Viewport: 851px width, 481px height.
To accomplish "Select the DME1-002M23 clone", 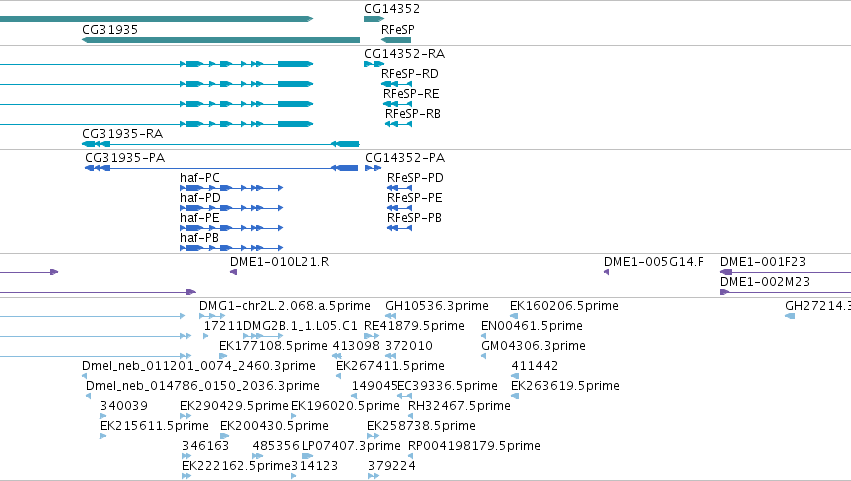I will point(785,292).
